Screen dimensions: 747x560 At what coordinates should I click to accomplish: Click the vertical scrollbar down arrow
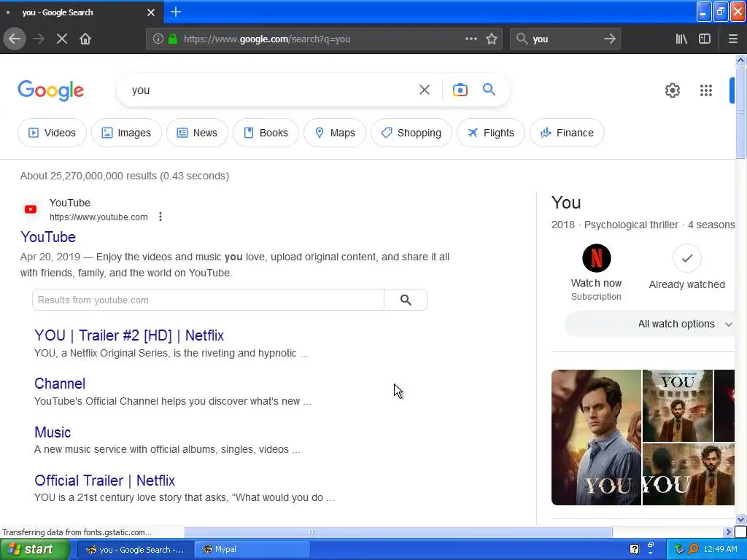740,519
